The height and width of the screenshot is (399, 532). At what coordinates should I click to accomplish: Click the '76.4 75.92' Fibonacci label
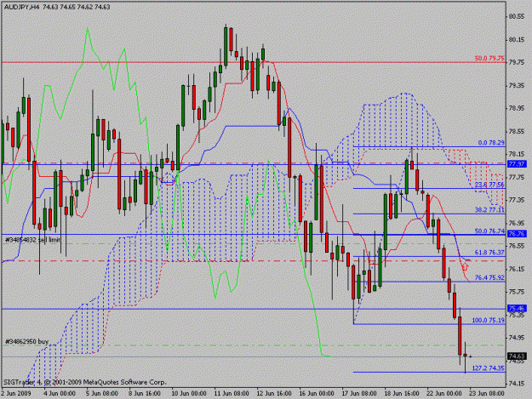coord(489,277)
